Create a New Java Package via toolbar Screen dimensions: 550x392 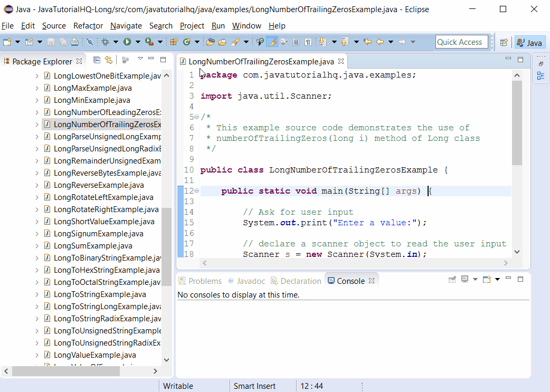click(174, 42)
